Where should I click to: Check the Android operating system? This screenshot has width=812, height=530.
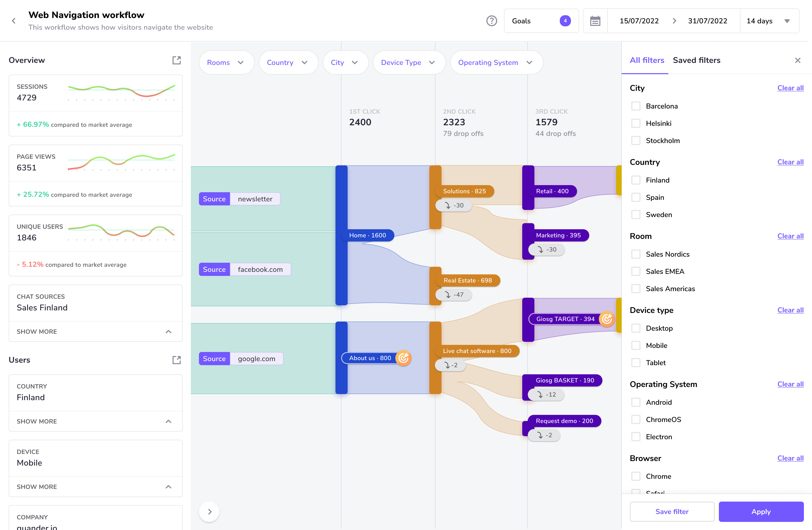click(636, 402)
